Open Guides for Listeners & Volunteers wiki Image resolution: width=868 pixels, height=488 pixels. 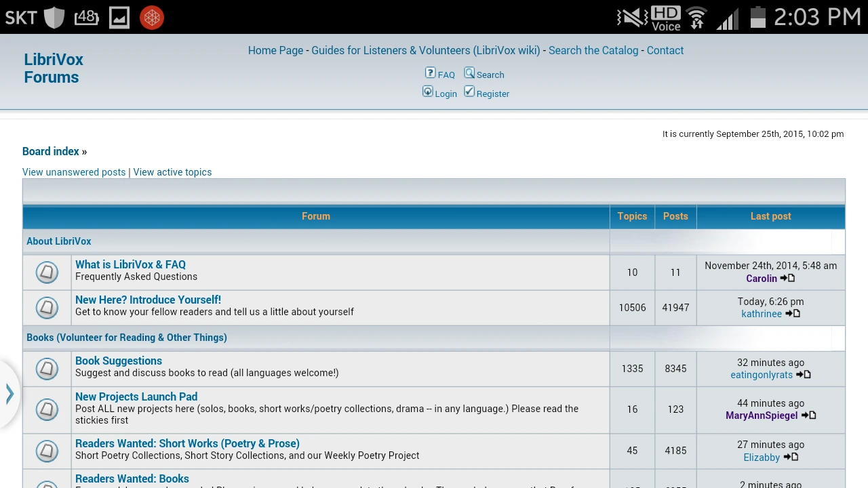click(x=426, y=50)
